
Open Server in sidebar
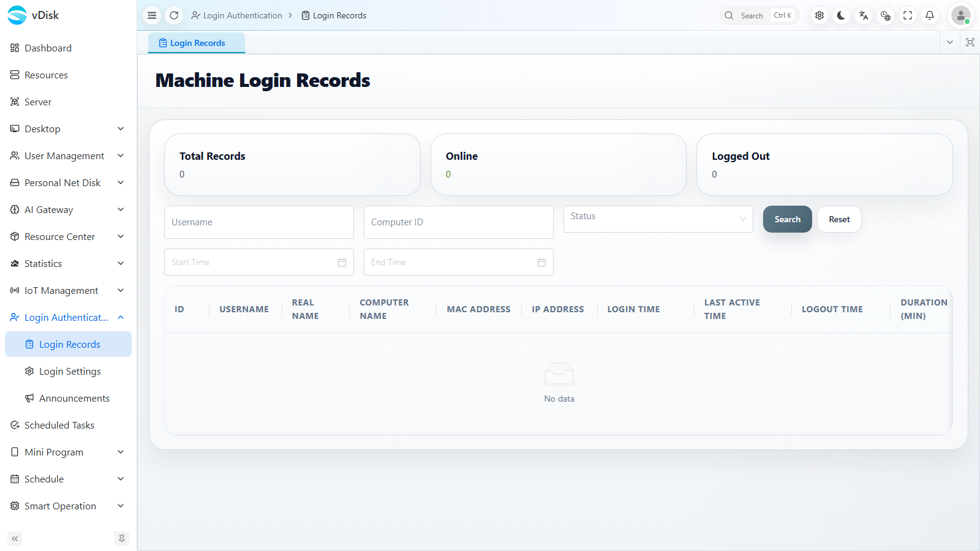click(x=68, y=102)
